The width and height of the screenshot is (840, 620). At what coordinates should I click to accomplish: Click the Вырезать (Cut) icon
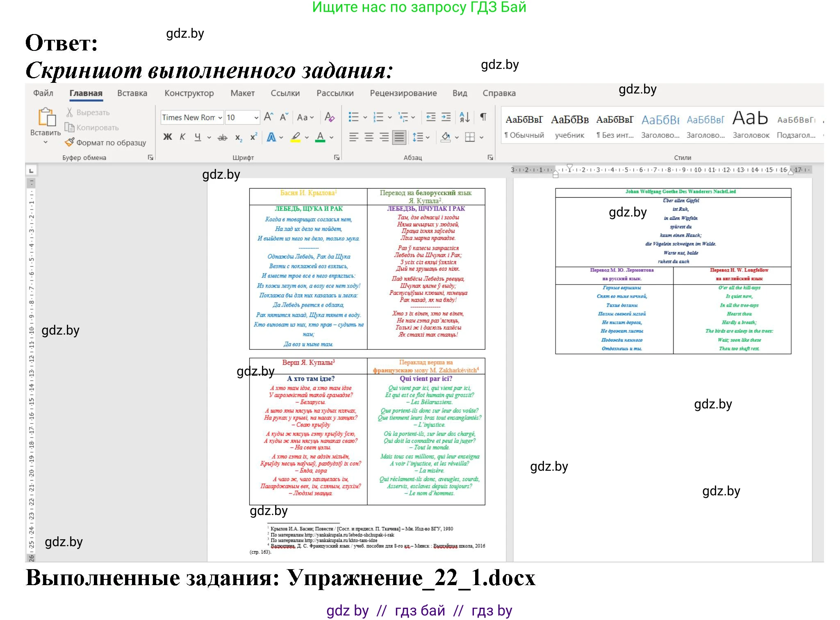[x=70, y=112]
